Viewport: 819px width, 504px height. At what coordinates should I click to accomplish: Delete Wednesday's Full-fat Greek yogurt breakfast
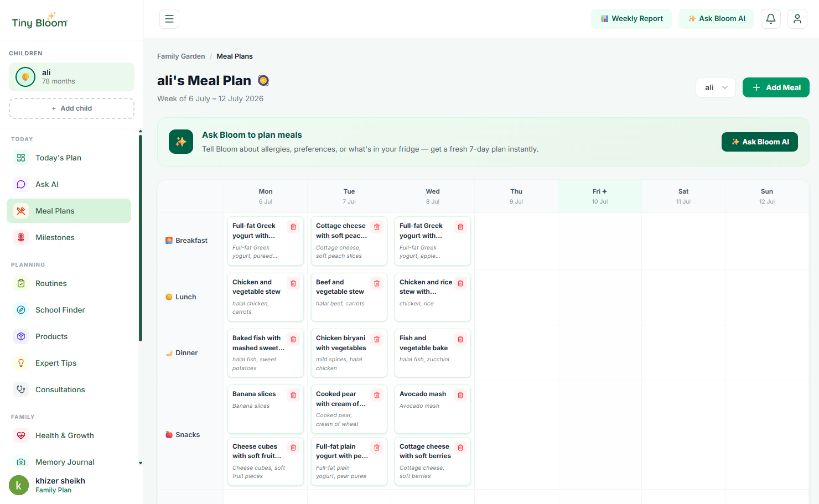(460, 227)
